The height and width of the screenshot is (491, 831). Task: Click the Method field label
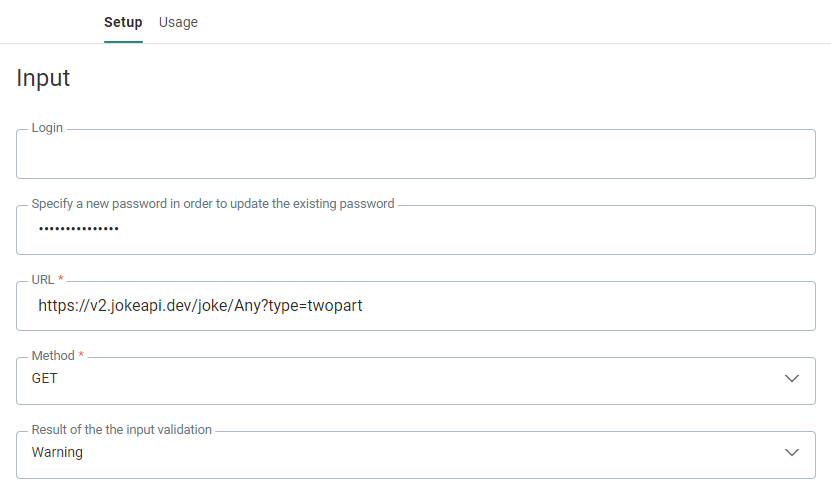53,355
